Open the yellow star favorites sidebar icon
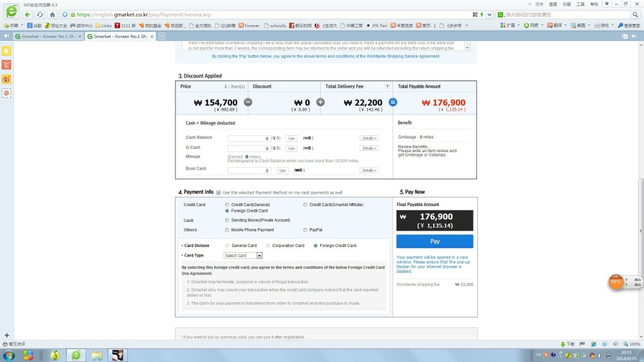This screenshot has height=362, width=644. click(x=6, y=51)
